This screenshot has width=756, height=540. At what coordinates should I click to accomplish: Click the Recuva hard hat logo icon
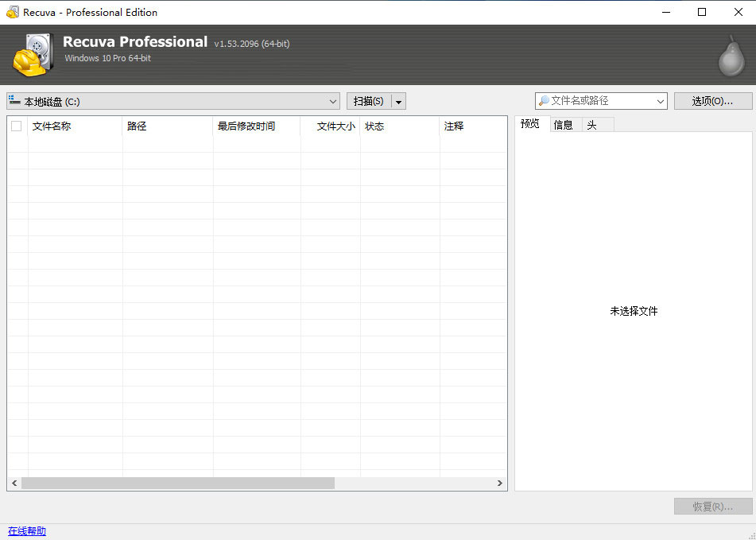coord(33,55)
